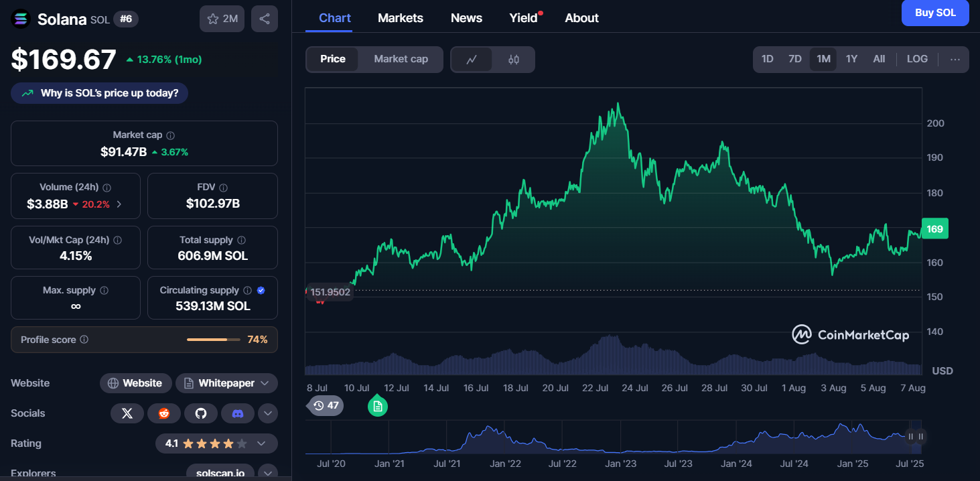Screen dimensions: 980x481
Task: Open the News tab
Action: click(466, 18)
